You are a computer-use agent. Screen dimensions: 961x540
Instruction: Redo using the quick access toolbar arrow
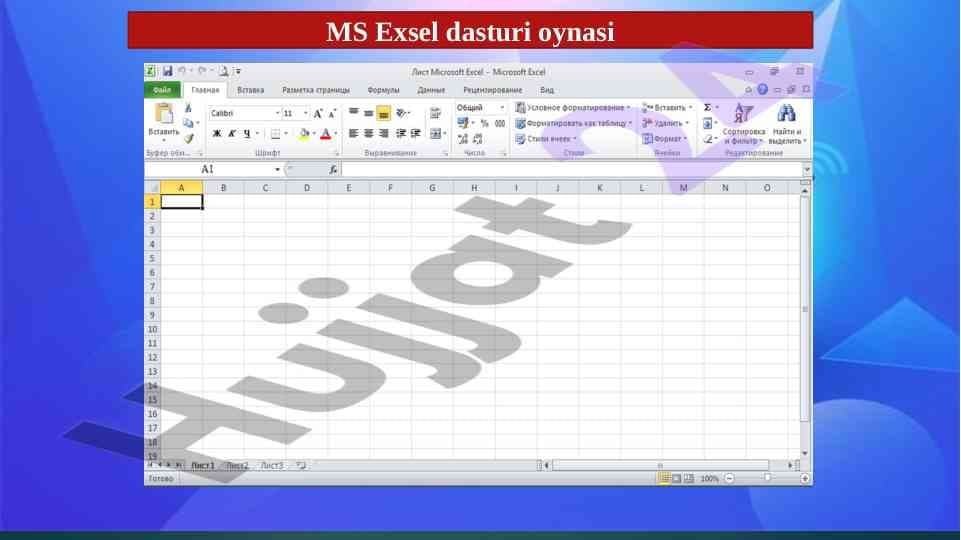(x=202, y=72)
